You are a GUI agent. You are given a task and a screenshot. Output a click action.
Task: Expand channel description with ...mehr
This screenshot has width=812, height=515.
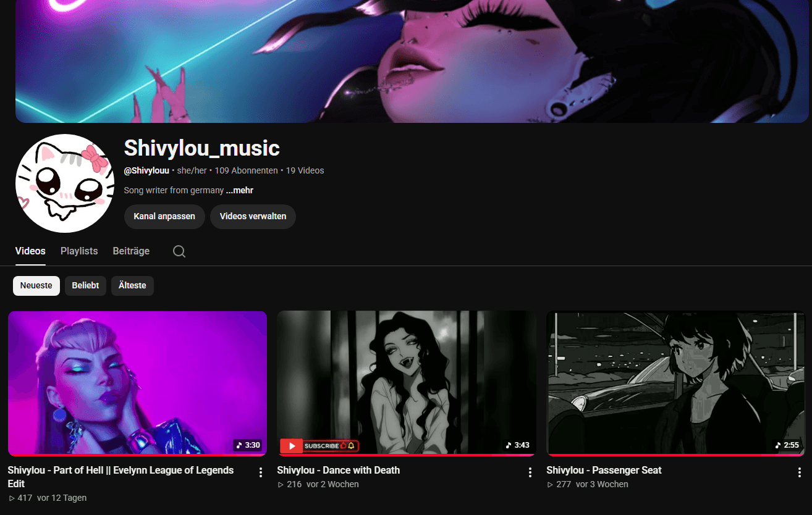(240, 190)
